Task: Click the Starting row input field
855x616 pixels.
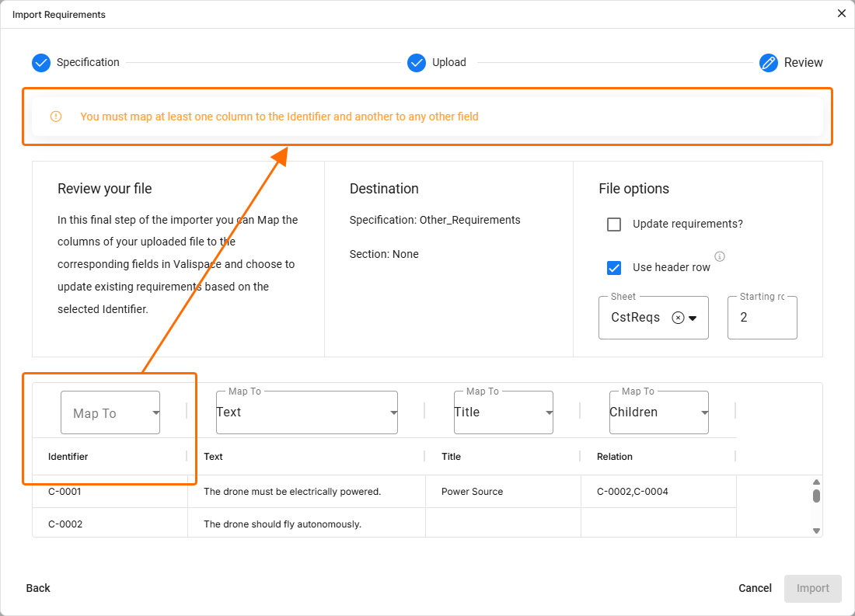Action: (x=762, y=318)
